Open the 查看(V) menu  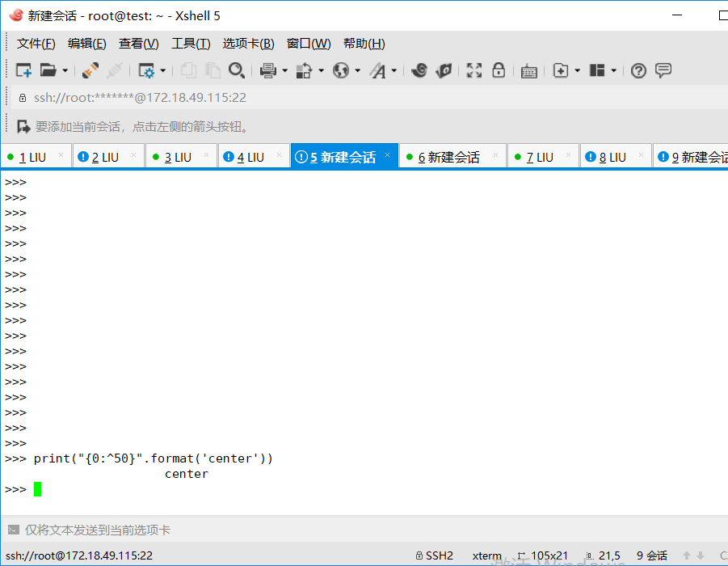pyautogui.click(x=138, y=44)
